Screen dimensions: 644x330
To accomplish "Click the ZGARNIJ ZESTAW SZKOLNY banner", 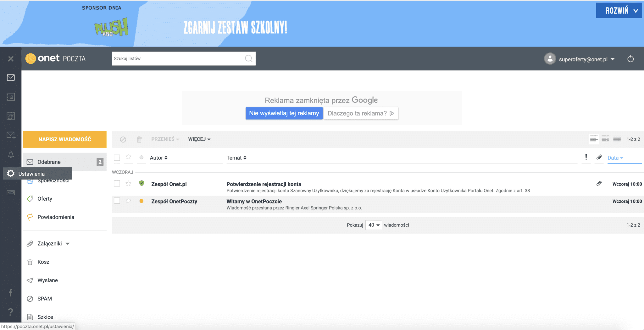I will (x=235, y=27).
